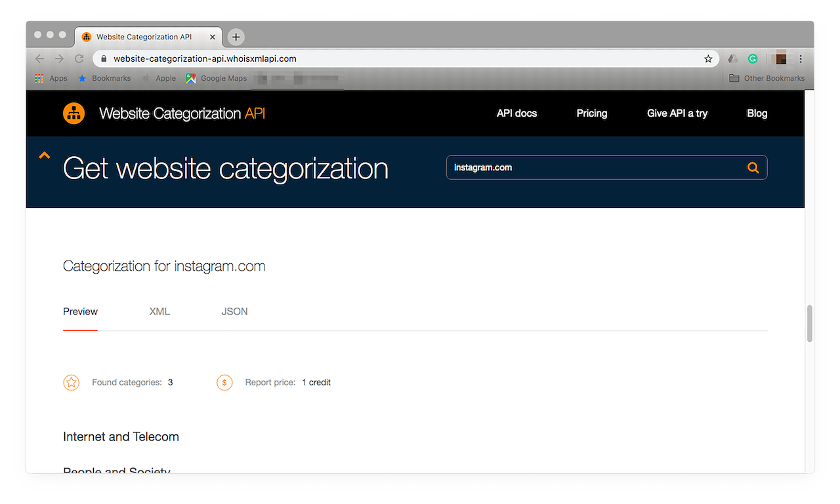Image resolution: width=840 pixels, height=504 pixels.
Task: Open the Grammarly extension icon
Action: (x=753, y=59)
